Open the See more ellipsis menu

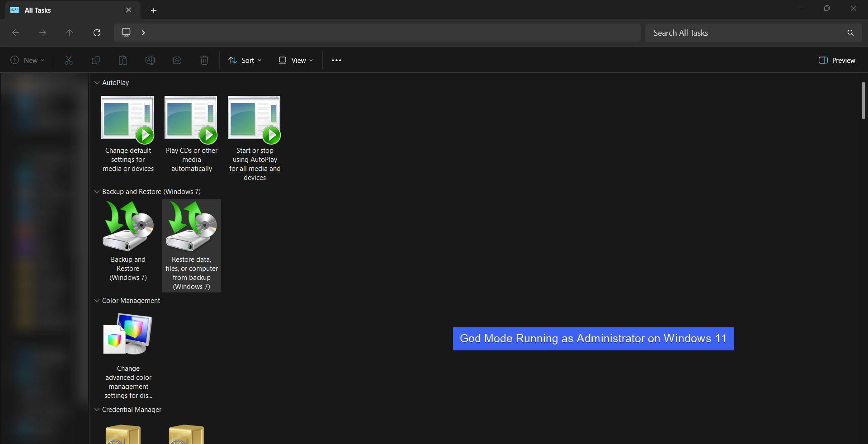tap(336, 60)
